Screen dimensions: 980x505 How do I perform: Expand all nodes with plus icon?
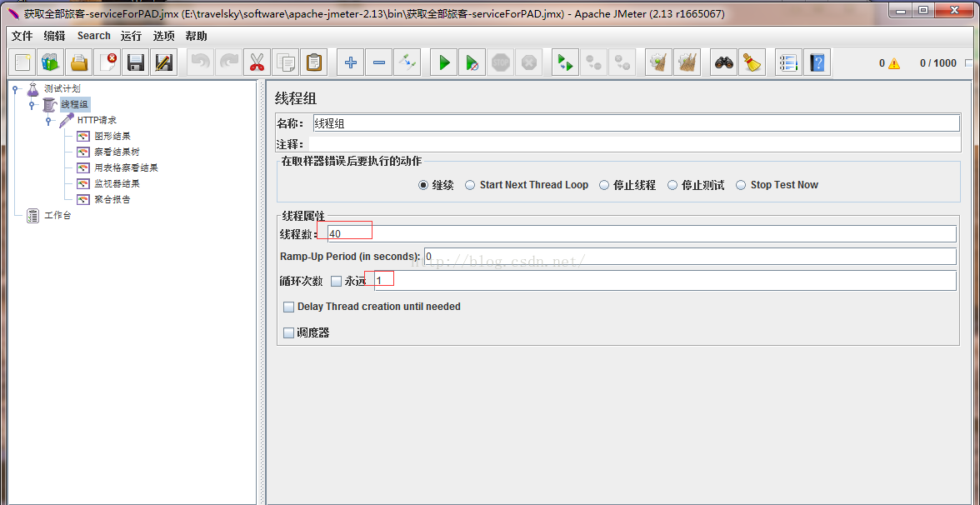click(x=351, y=62)
